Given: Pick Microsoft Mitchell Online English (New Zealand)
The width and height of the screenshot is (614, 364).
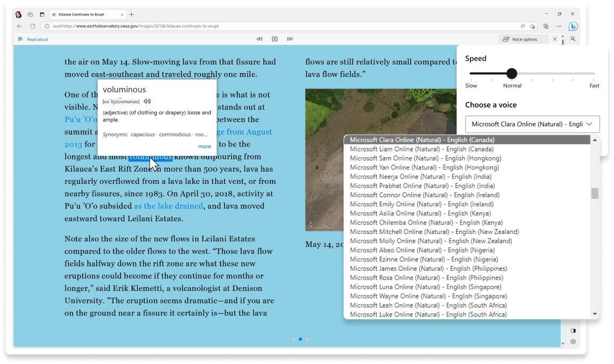Looking at the screenshot, I should tap(467, 232).
